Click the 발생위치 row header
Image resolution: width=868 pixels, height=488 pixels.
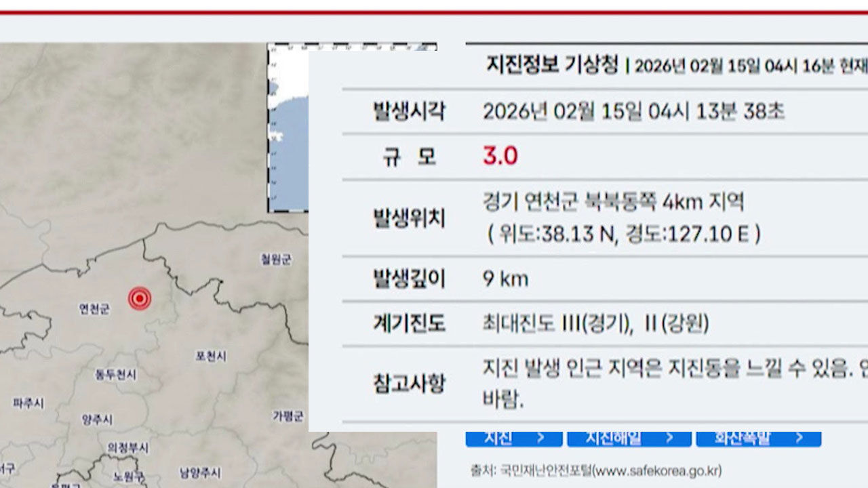[x=409, y=218]
